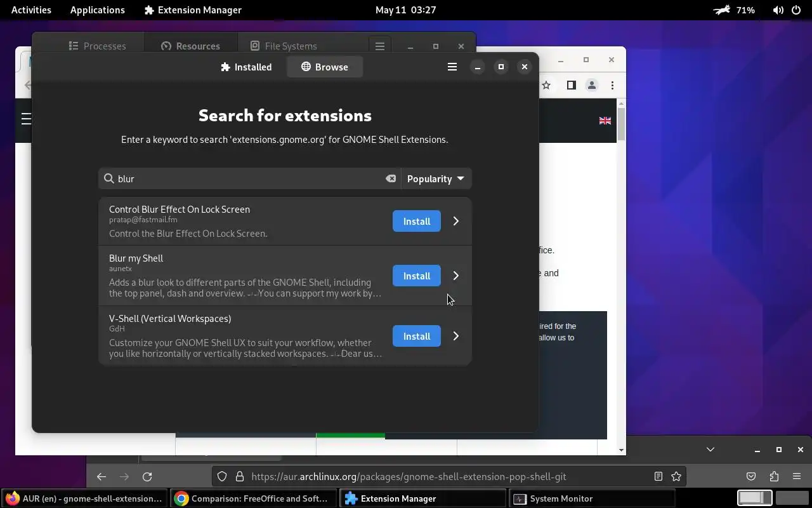Click the Chrome vertical scrollbar
The height and width of the screenshot is (508, 812).
tap(621, 124)
